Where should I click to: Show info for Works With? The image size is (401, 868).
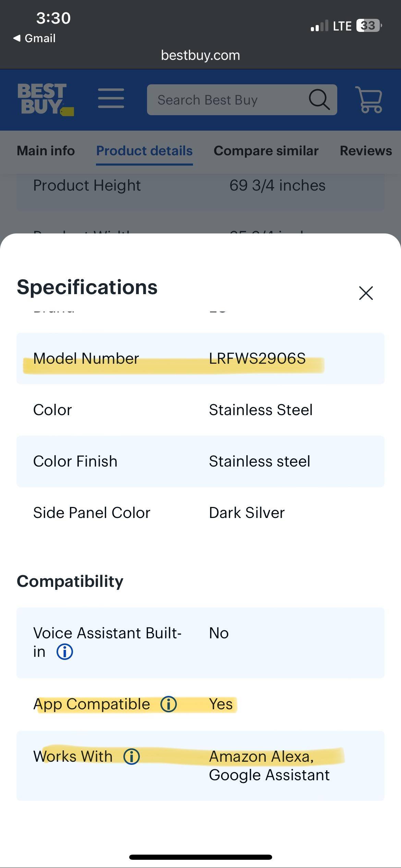tap(132, 756)
